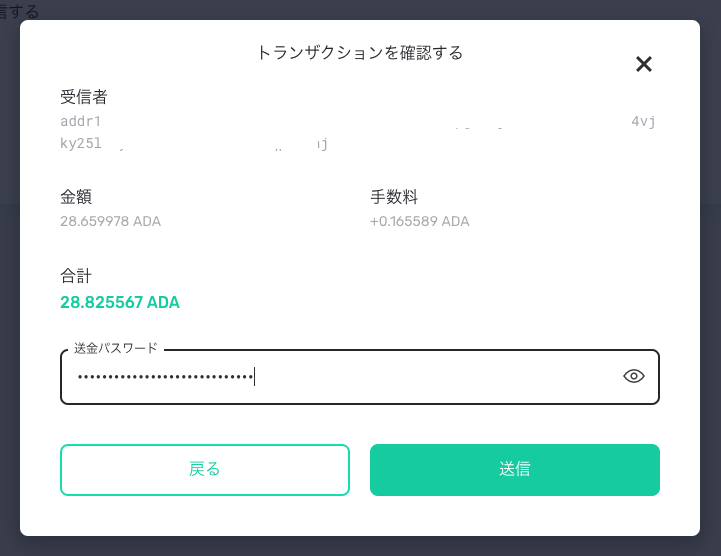
Task: Click the 送金パスワード input field
Action: coord(430,377)
